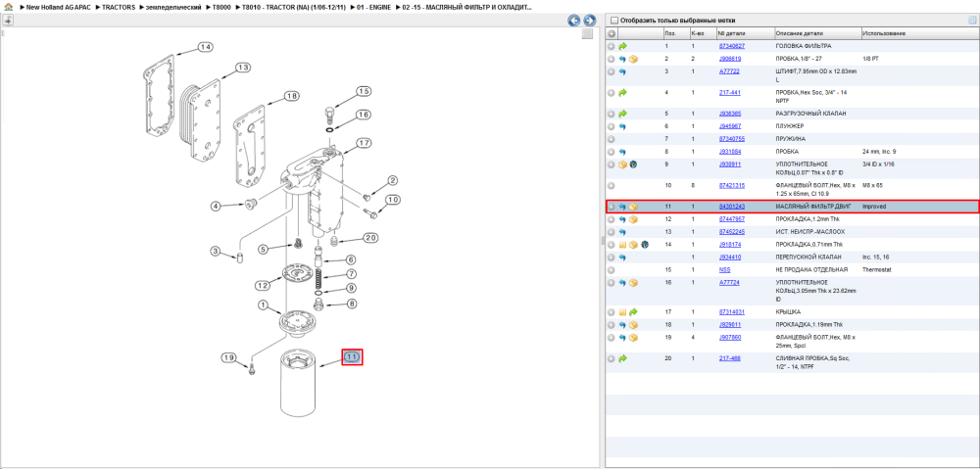980x469 pixels.
Task: Click description 'РАЗГРУЗОЧНЫЙ КЛАПАН'
Action: [x=811, y=114]
